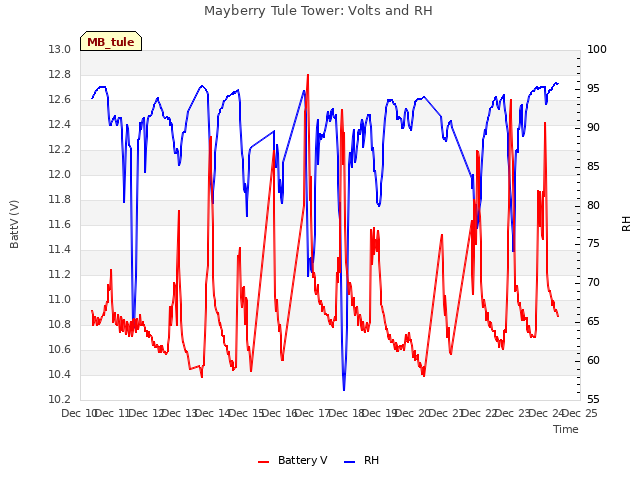Image resolution: width=640 pixels, height=480 pixels.
Task: Toggle the Battery V legend entry
Action: (293, 460)
